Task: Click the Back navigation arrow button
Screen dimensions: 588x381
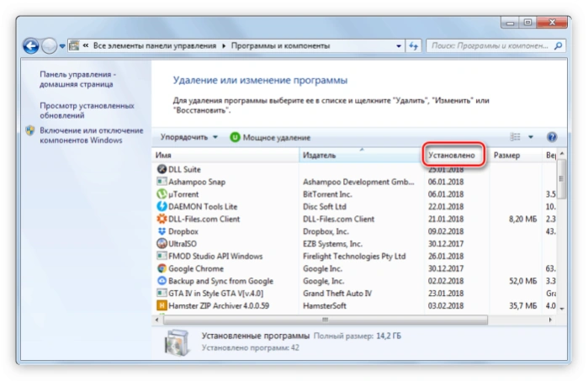Action: pyautogui.click(x=31, y=46)
